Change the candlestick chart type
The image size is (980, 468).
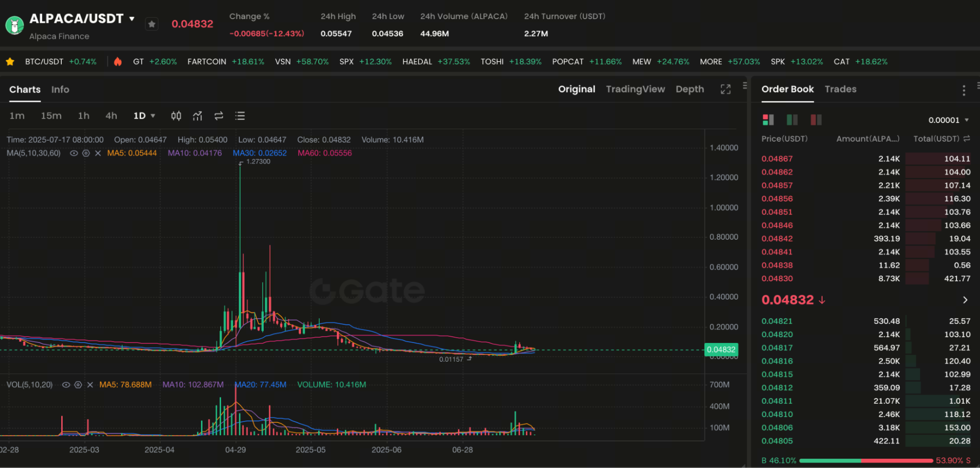[x=176, y=116]
